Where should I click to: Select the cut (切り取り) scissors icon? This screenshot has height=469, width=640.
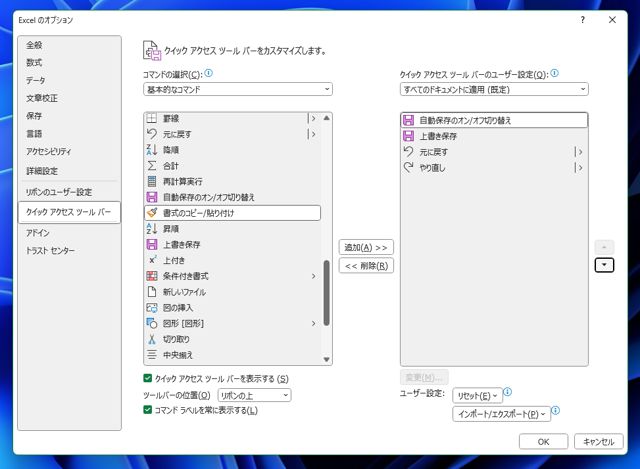tap(152, 339)
